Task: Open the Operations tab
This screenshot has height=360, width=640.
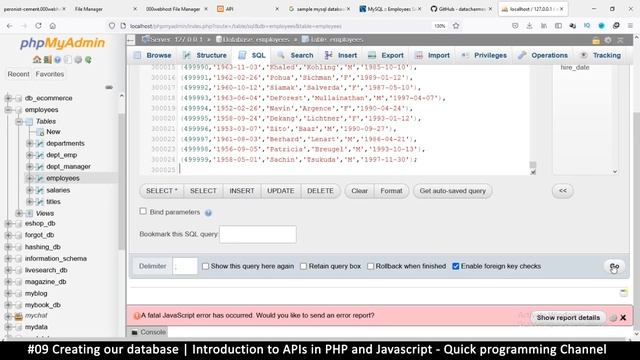Action: [x=543, y=56]
